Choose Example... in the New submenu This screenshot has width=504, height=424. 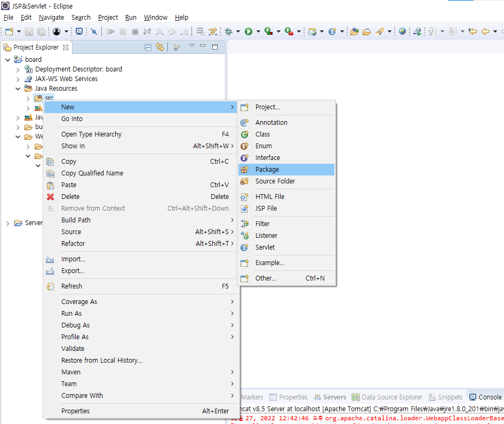[286, 263]
